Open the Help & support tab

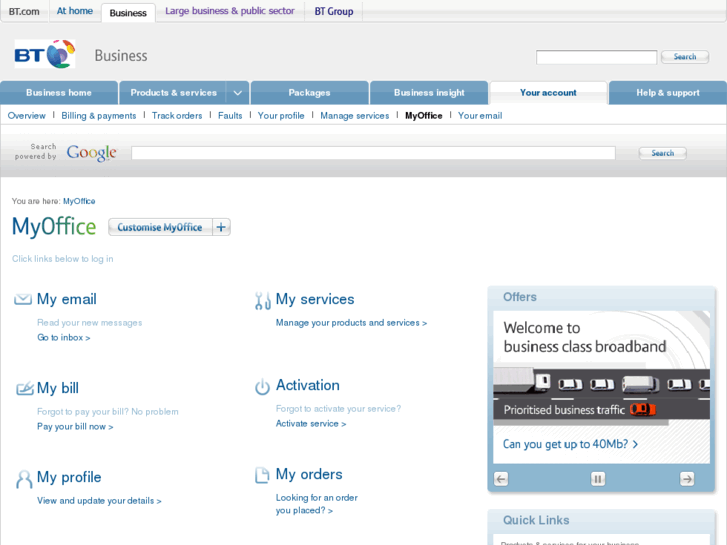point(668,93)
